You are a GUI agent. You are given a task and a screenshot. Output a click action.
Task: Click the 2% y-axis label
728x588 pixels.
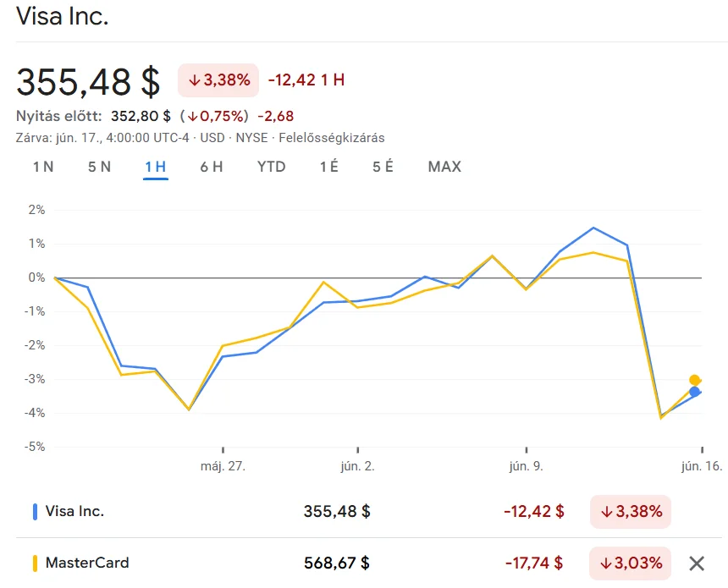(36, 210)
